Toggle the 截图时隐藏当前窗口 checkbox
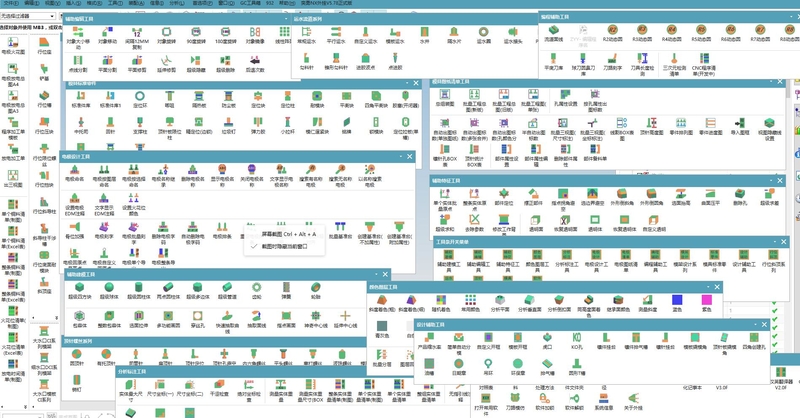800x418 pixels. tap(253, 246)
